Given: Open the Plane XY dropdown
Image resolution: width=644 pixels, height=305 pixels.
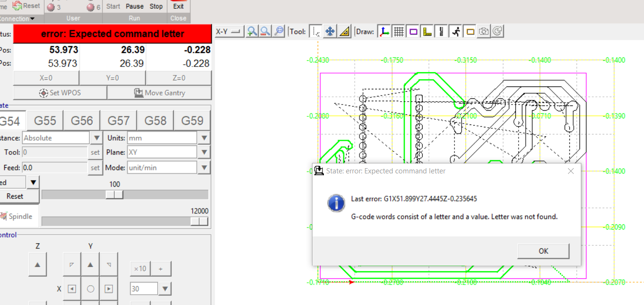Looking at the screenshot, I should 204,152.
